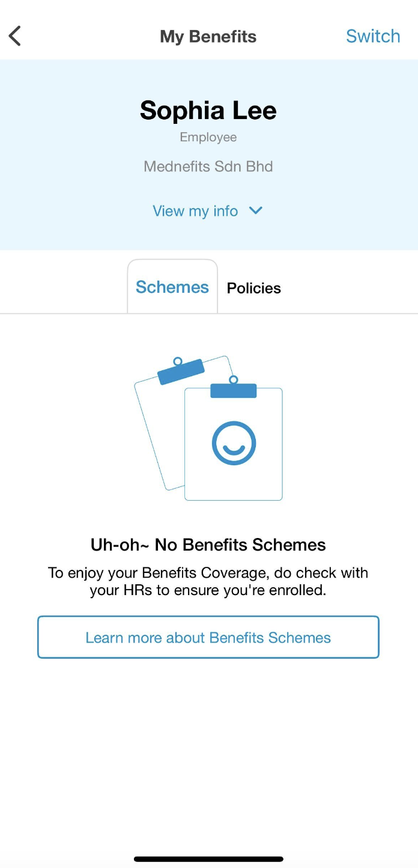Tap the home indicator bar

click(208, 859)
